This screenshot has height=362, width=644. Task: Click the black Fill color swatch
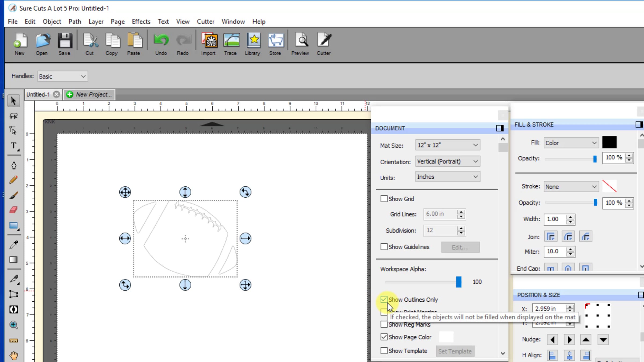tap(609, 142)
